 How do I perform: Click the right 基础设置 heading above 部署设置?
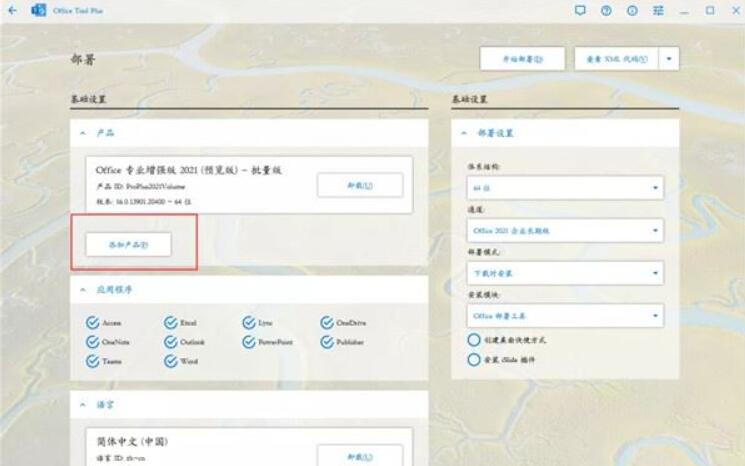click(x=469, y=99)
